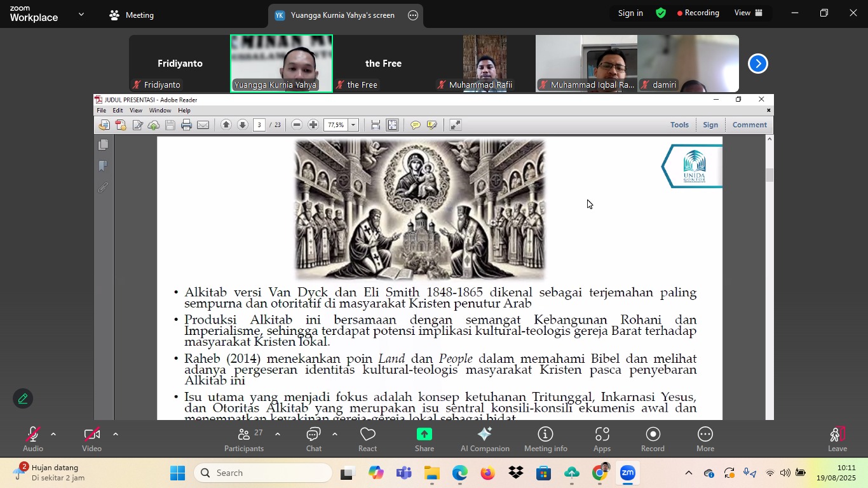868x488 pixels.
Task: Click the cloud upload icon in Adobe Reader toolbar
Action: pos(154,125)
